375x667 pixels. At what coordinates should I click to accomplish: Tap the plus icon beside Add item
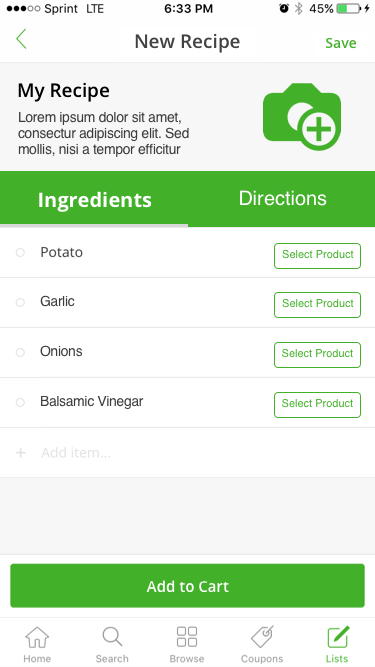pyautogui.click(x=20, y=453)
